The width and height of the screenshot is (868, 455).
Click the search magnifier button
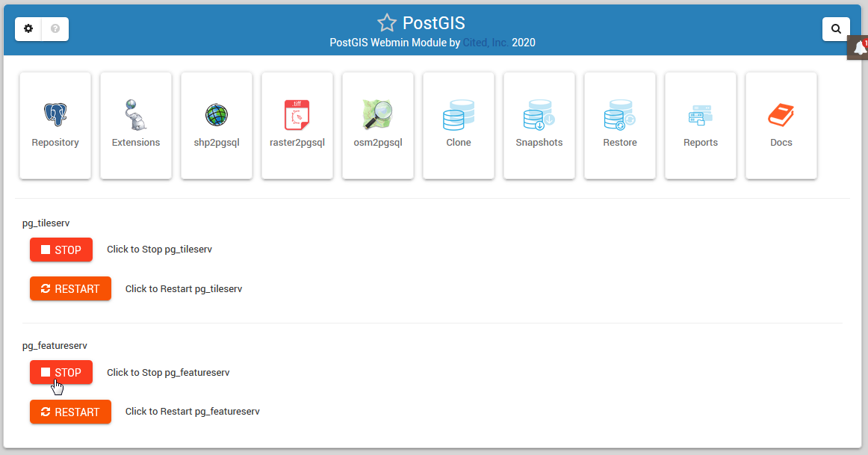(836, 29)
